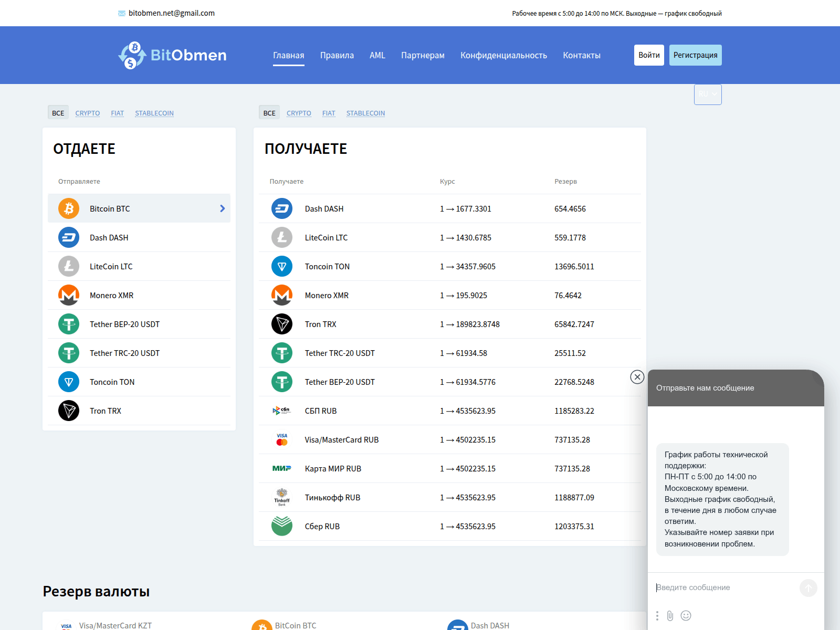Click the Toncoin icon in the Отдаете list

pos(69,382)
